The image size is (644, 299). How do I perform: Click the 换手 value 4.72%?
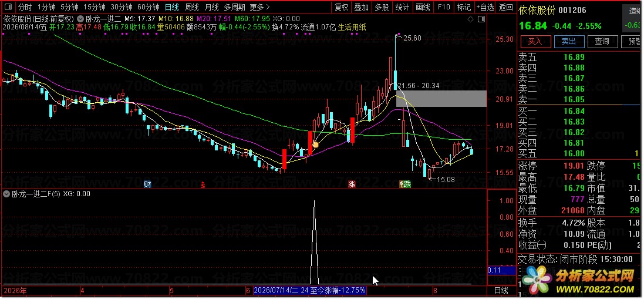click(573, 223)
